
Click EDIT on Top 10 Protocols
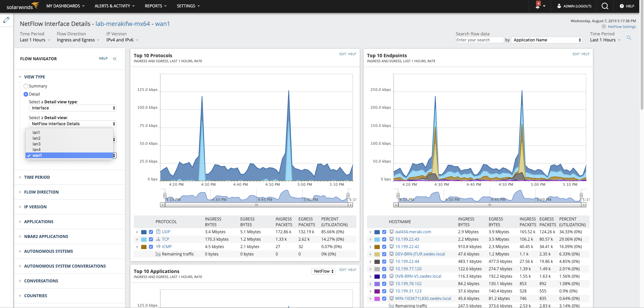[343, 54]
